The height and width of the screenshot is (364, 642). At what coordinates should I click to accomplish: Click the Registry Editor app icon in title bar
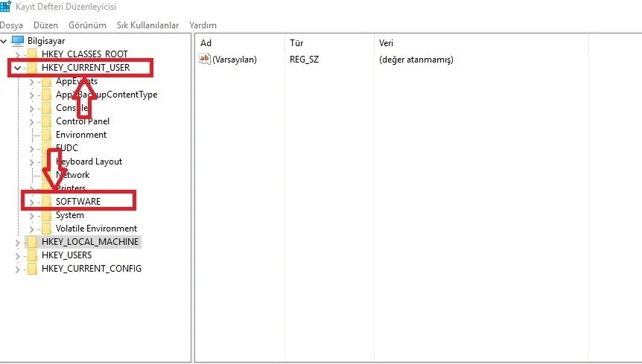[5, 7]
